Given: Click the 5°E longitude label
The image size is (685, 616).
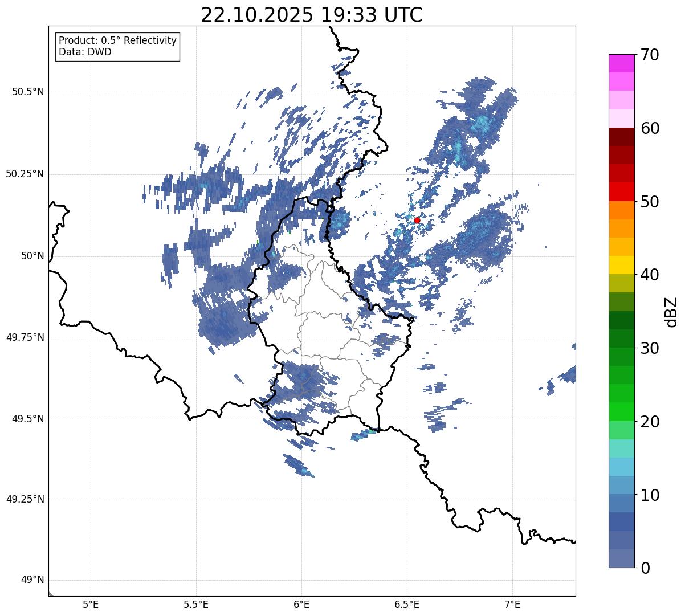Looking at the screenshot, I should pyautogui.click(x=91, y=605).
